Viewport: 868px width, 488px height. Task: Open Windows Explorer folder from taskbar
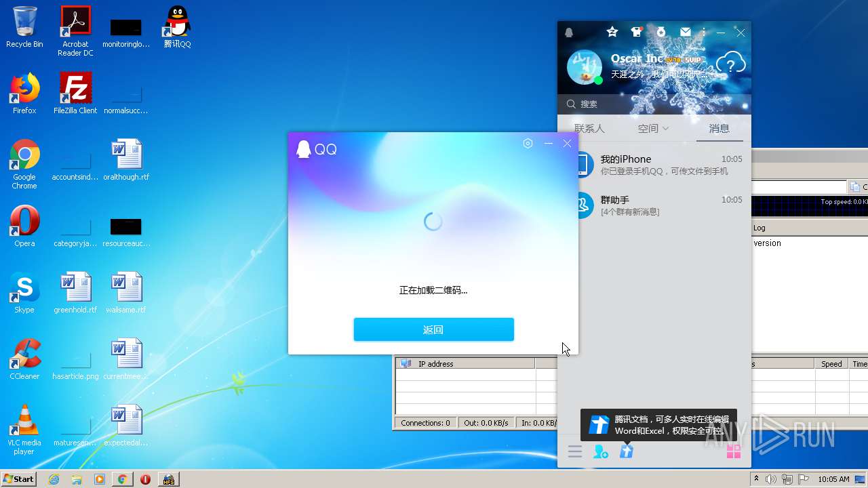pos(77,479)
